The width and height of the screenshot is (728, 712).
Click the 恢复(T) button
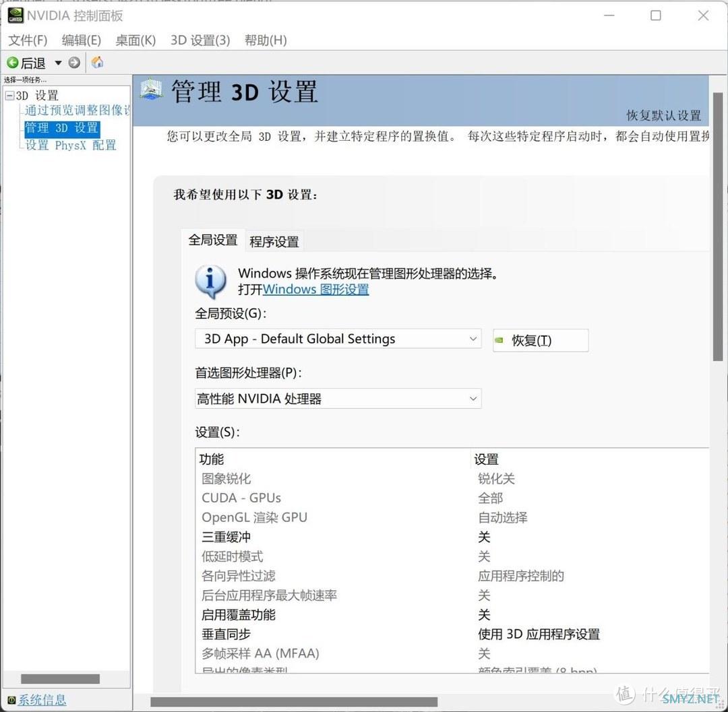coord(541,340)
